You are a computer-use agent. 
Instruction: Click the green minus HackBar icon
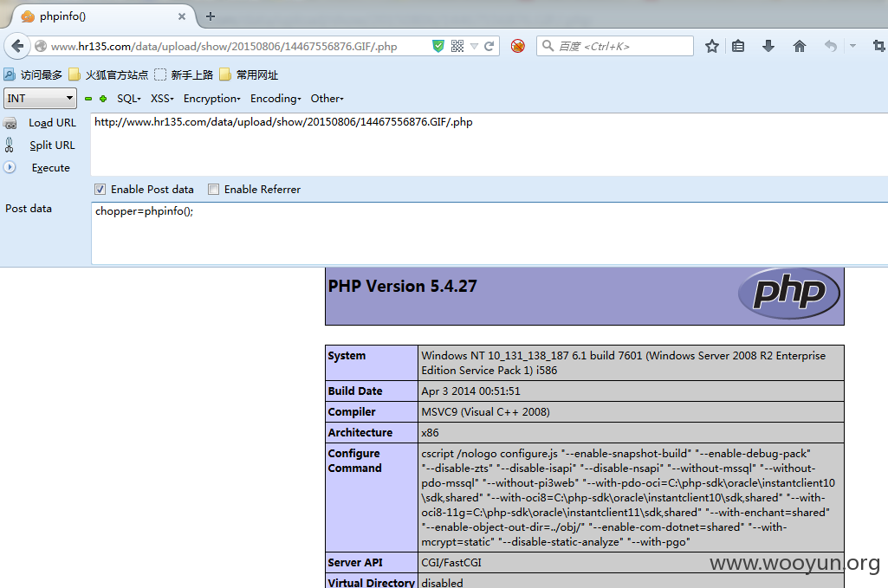88,99
